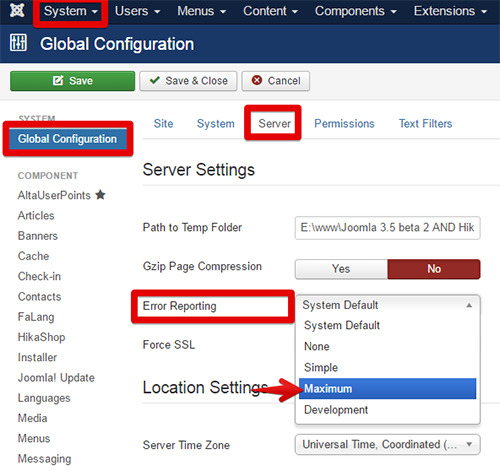Open the Components menu

[356, 11]
